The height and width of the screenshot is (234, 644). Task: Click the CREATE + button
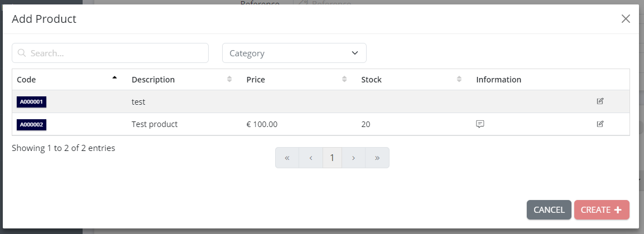click(x=602, y=210)
